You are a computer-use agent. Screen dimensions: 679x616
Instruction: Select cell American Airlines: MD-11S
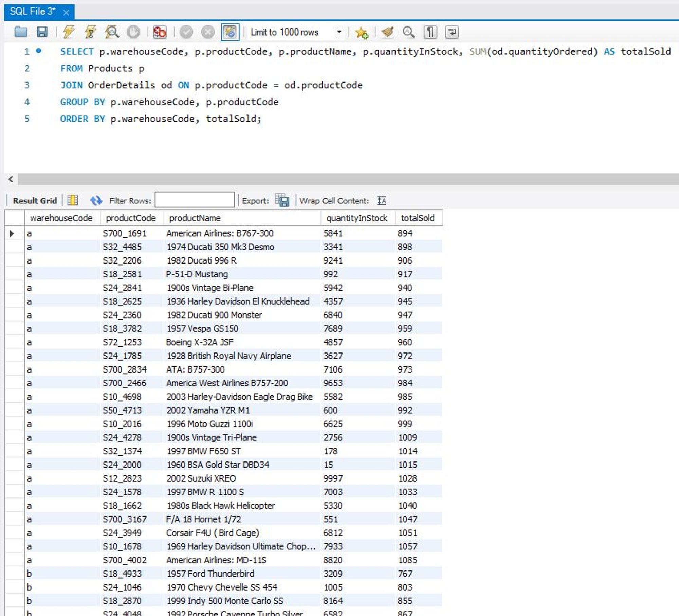(242, 560)
